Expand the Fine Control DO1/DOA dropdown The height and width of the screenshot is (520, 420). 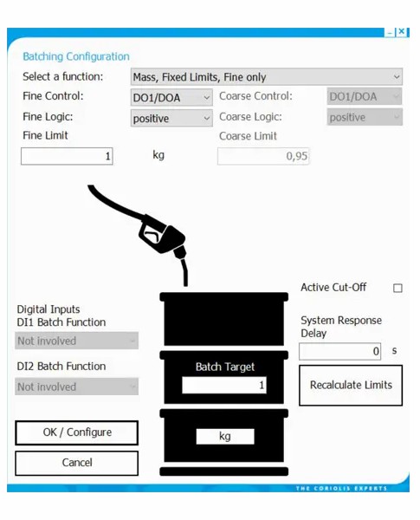pos(171,97)
